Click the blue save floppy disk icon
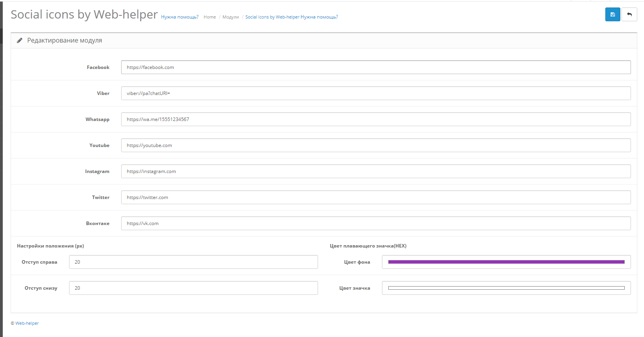This screenshot has width=644, height=337. (612, 15)
